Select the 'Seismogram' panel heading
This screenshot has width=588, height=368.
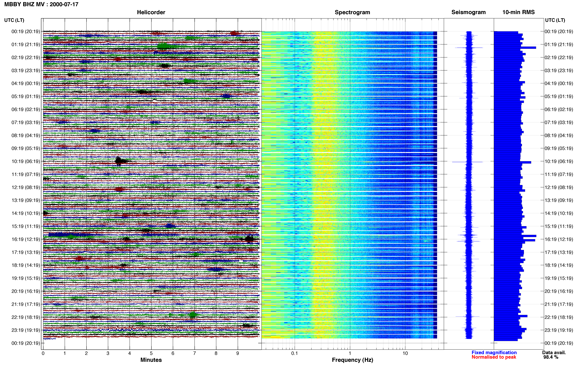pos(468,12)
